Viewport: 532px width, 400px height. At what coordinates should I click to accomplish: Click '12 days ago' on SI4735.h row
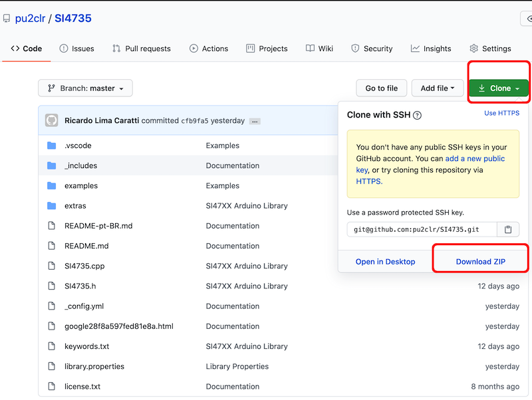498,286
